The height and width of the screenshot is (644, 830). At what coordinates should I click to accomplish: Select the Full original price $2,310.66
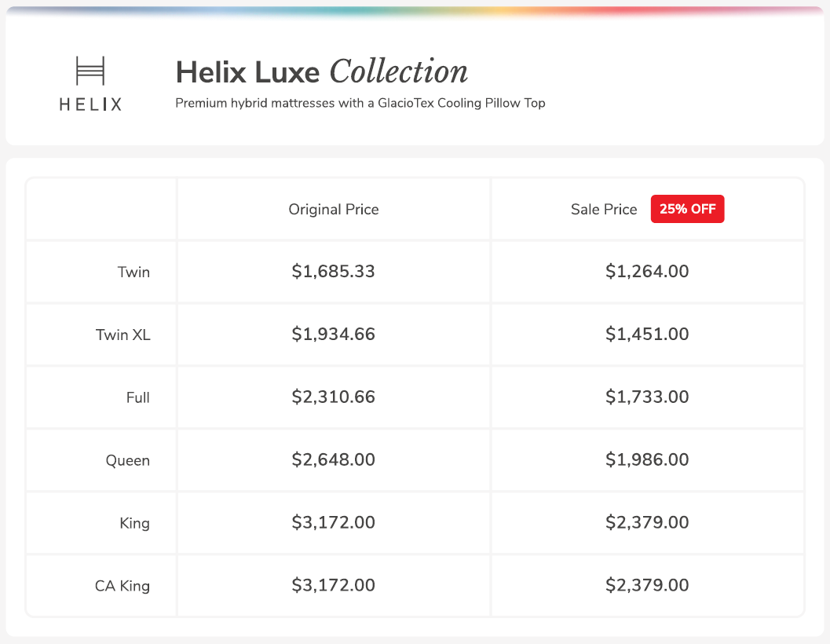click(333, 397)
